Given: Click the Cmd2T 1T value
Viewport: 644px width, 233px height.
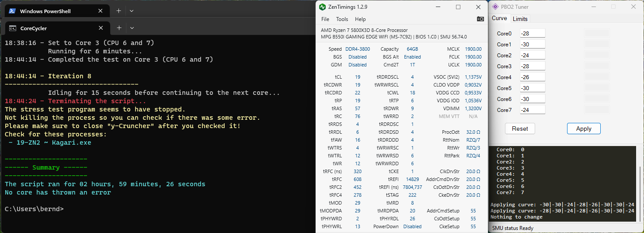Looking at the screenshot, I should [412, 65].
